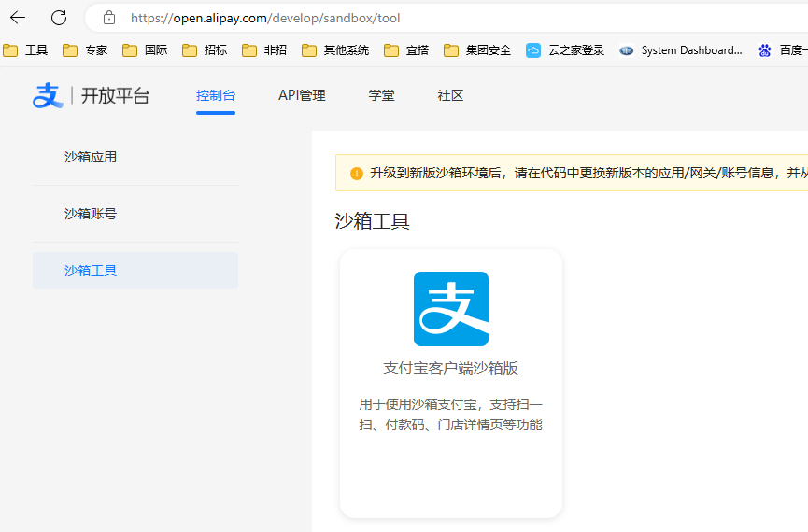Click the 沙箱工具 page heading
Image resolution: width=808 pixels, height=532 pixels.
(x=372, y=221)
